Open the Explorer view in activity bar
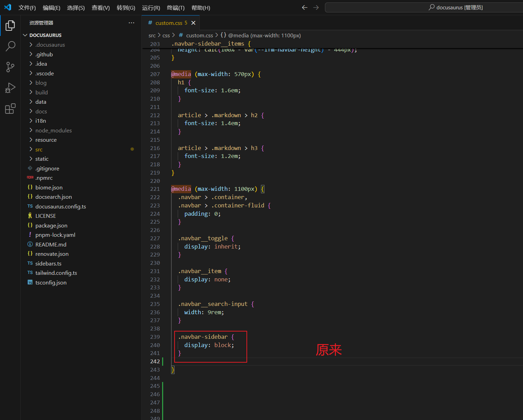This screenshot has width=523, height=420. [10, 25]
